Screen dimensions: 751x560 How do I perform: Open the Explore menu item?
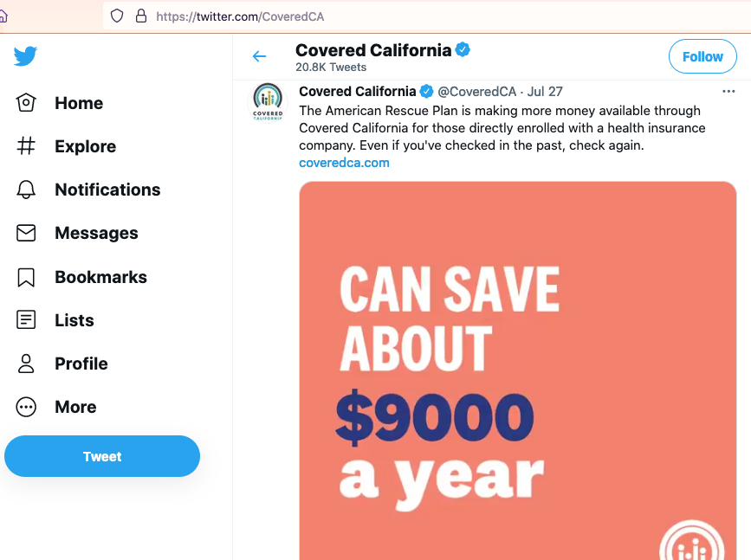click(85, 146)
